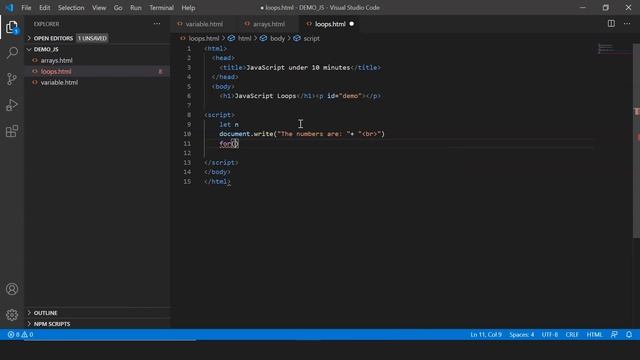Select the loops.html editor tab
Viewport: 640px width, 360px height.
[x=330, y=24]
